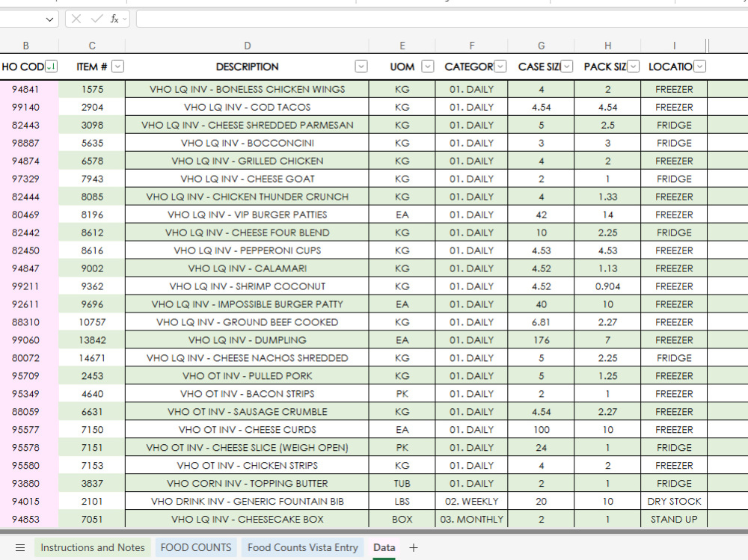Select the Data sheet tab

384,547
